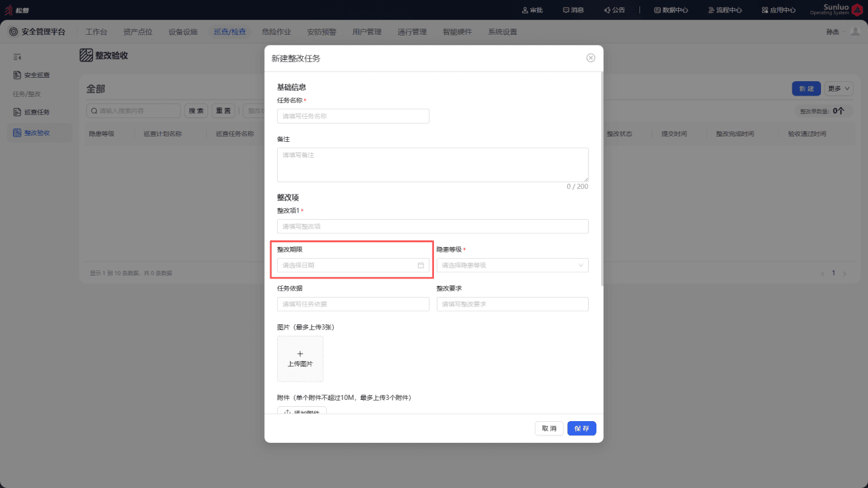Collapse the sidebar using menu fold icon
The height and width of the screenshot is (488, 868).
point(18,57)
